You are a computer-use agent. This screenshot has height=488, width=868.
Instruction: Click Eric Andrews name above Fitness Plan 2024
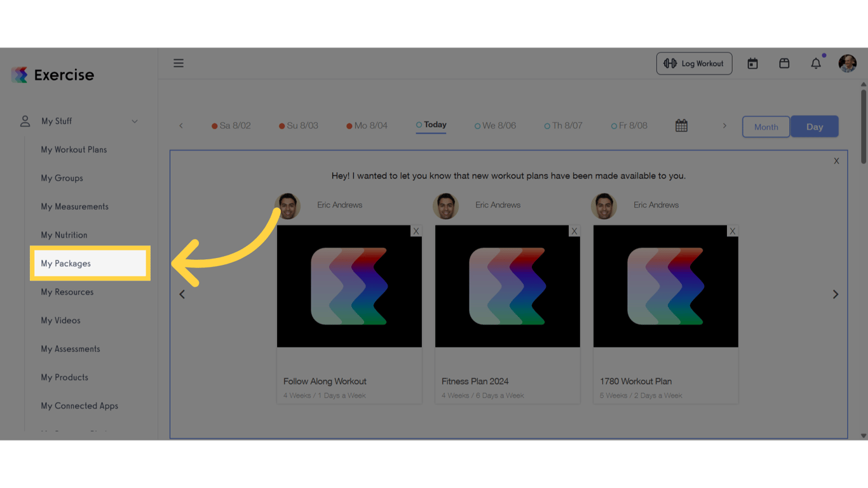[x=498, y=205]
